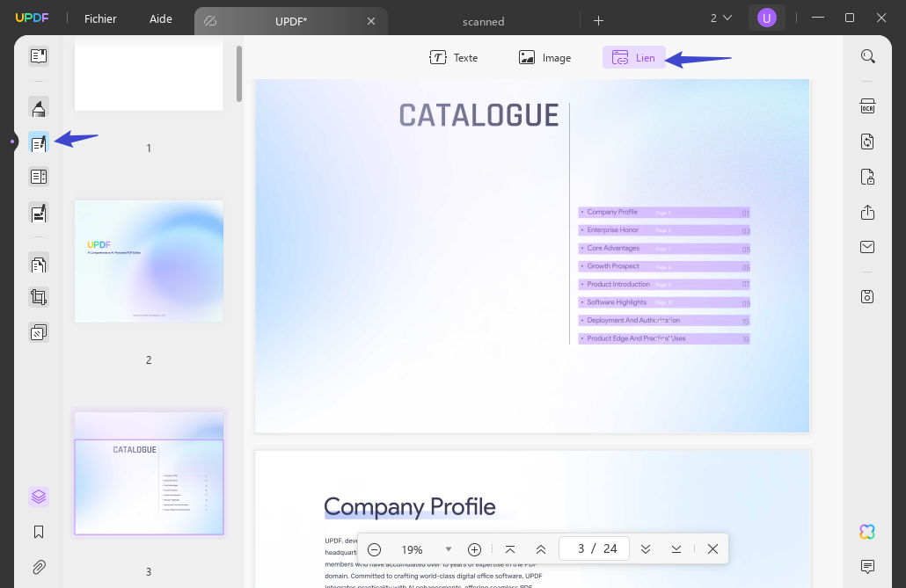The image size is (906, 588).
Task: Open the Fill and Sign tool icon
Action: (39, 213)
